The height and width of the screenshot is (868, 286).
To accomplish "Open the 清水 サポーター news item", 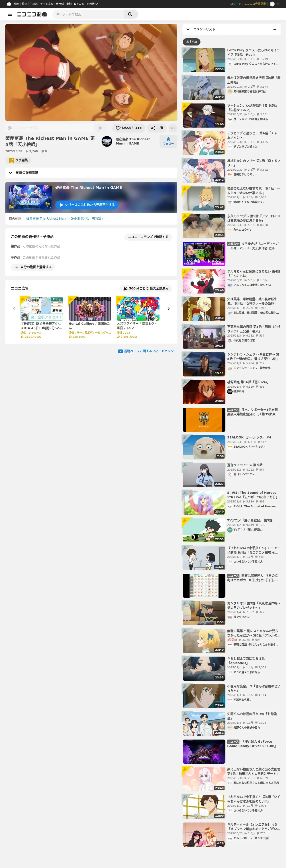I will tap(231, 420).
